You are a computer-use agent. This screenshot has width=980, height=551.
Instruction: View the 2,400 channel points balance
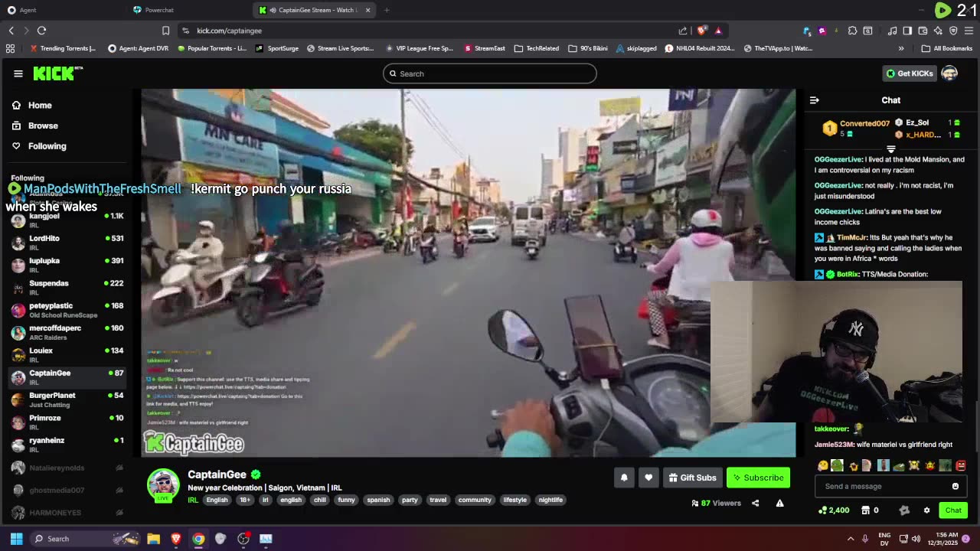click(833, 510)
